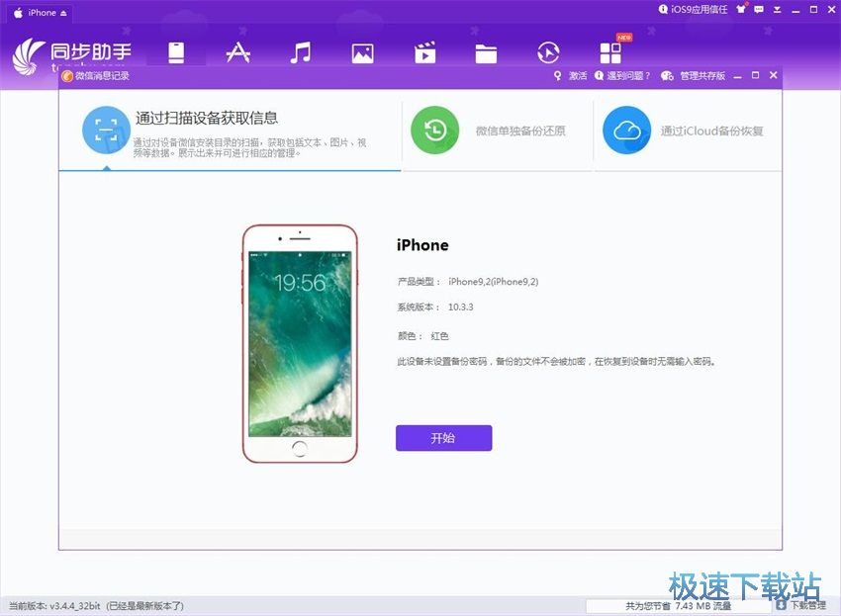Open the title bar dropdown menu arrow
841x616 pixels.
point(777,10)
